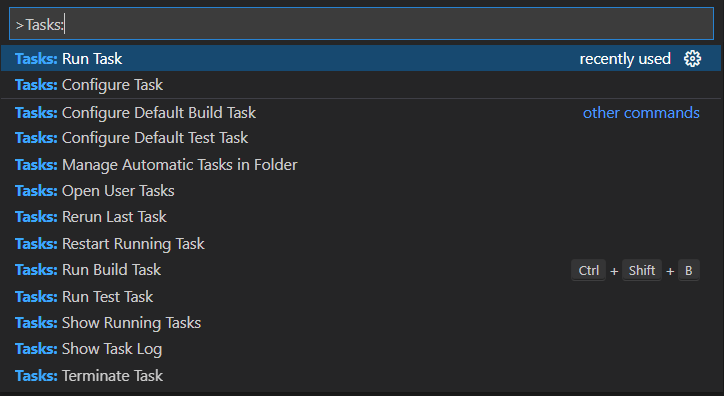
Task: Choose Tasks: Show Task Log
Action: [361, 349]
